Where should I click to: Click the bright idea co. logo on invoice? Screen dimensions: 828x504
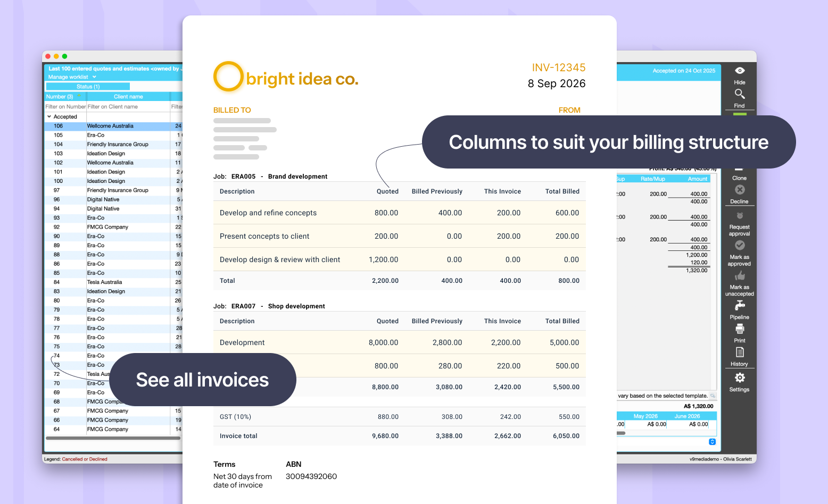pyautogui.click(x=286, y=77)
